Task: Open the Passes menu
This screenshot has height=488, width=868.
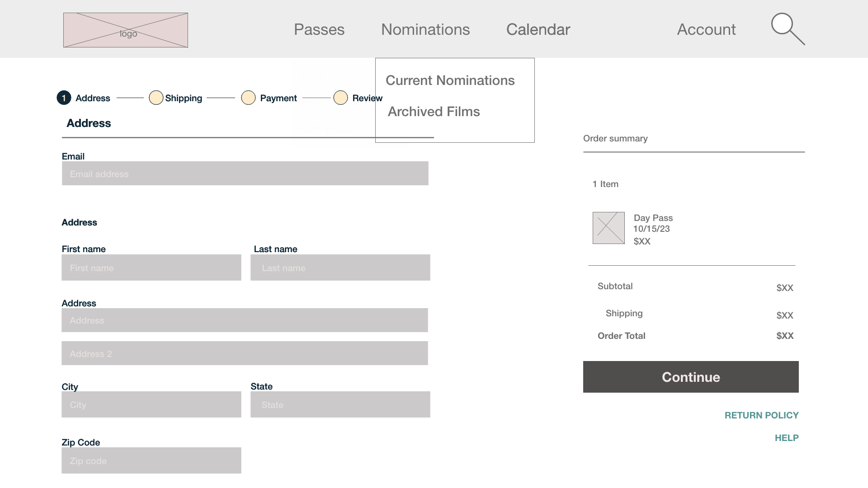Action: point(319,29)
